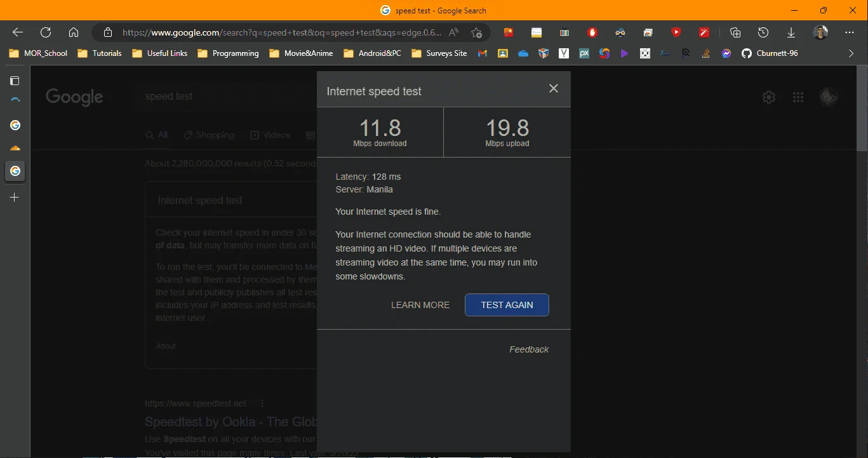Switch to the active speed test tab
Viewport: 868px width, 458px height.
click(15, 171)
